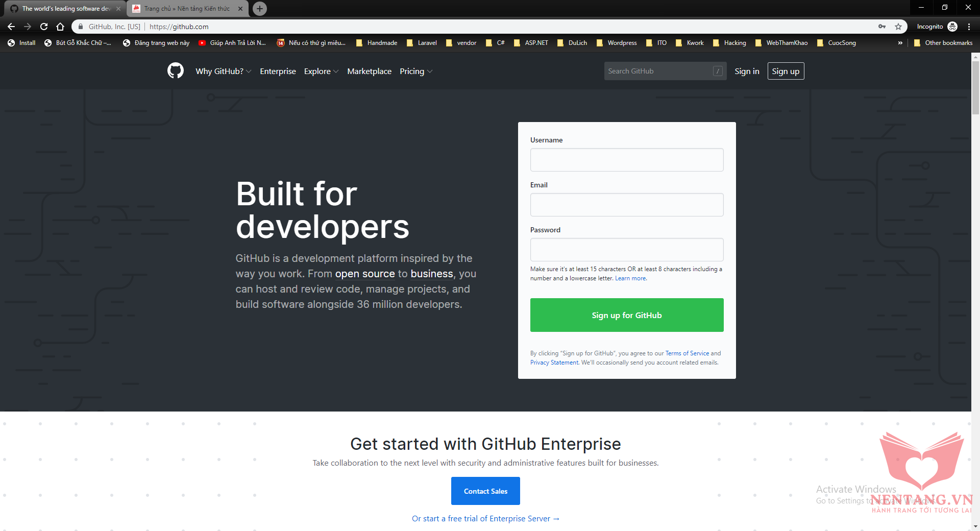Click the browser home icon
Screen dimensions: 980x531
point(60,27)
